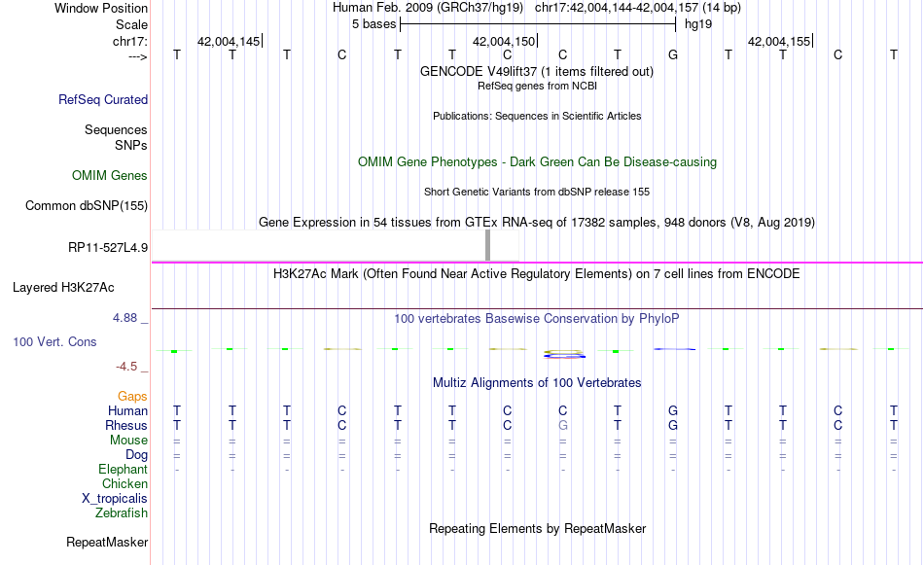Click the Human Feb. 2009 assembly text
This screenshot has width=924, height=565.
pyautogui.click(x=428, y=8)
